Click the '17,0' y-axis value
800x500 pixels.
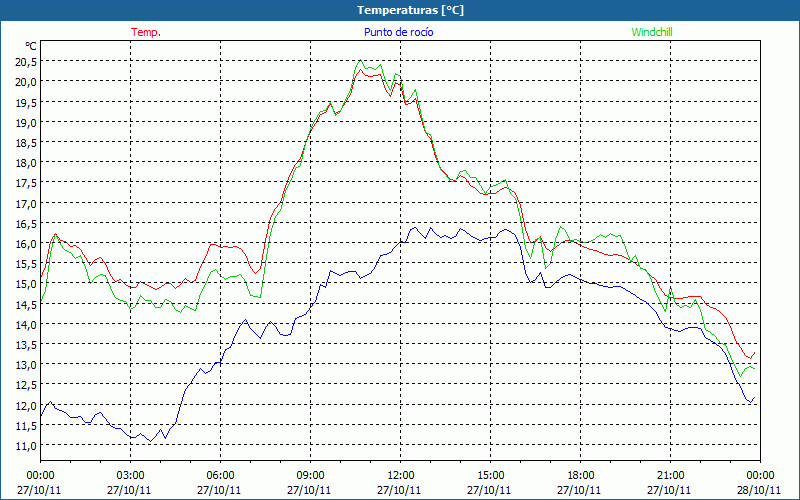(x=26, y=203)
